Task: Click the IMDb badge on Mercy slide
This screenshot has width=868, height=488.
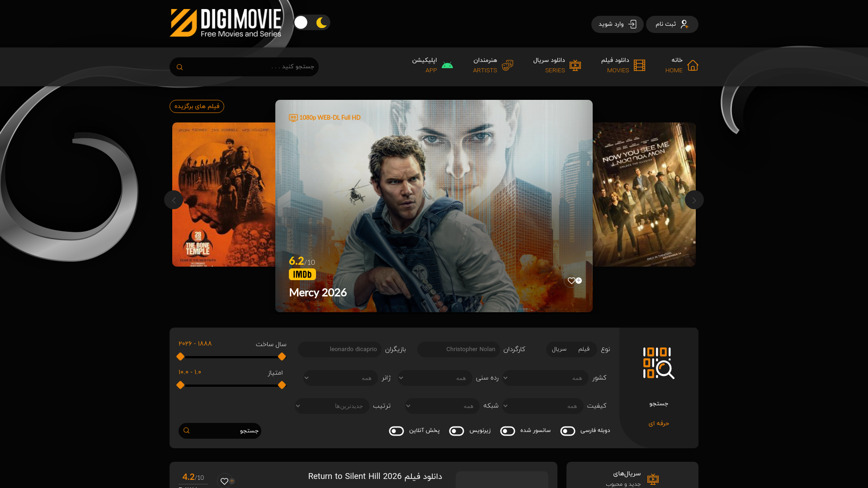Action: tap(302, 274)
